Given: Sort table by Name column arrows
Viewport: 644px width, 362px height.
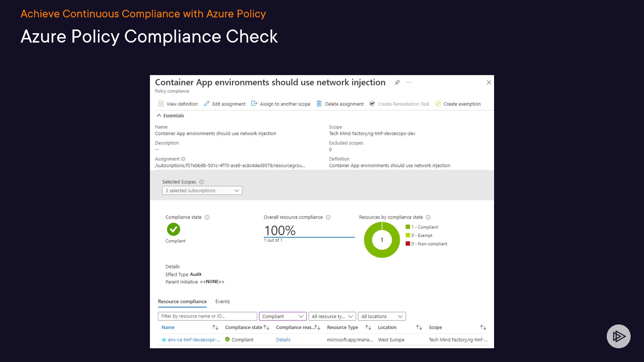Looking at the screenshot, I should point(215,327).
